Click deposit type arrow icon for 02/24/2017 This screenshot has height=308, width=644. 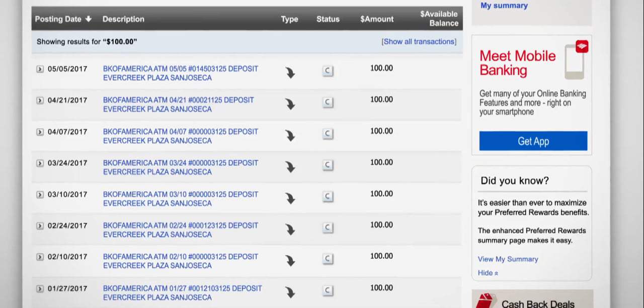point(290,230)
